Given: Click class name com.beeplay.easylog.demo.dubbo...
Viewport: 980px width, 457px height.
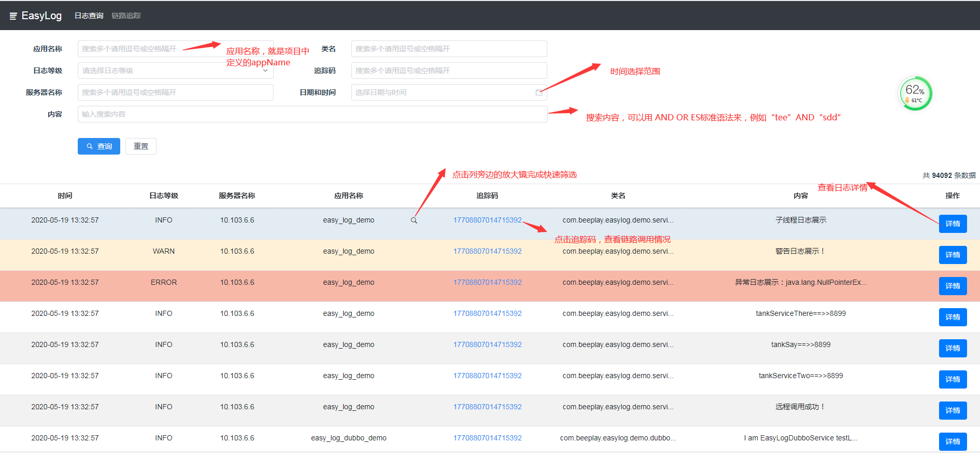Looking at the screenshot, I should (618, 438).
